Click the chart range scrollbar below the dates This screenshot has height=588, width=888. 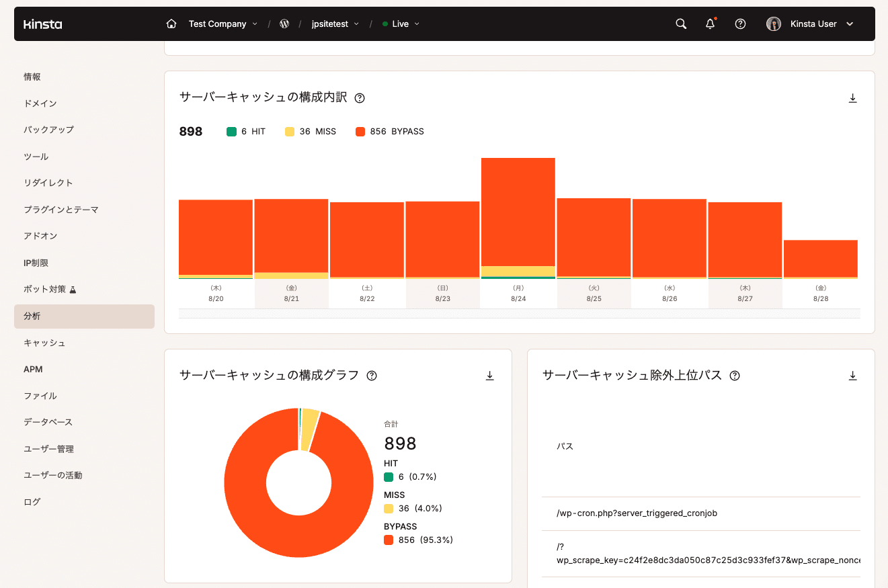pos(520,314)
